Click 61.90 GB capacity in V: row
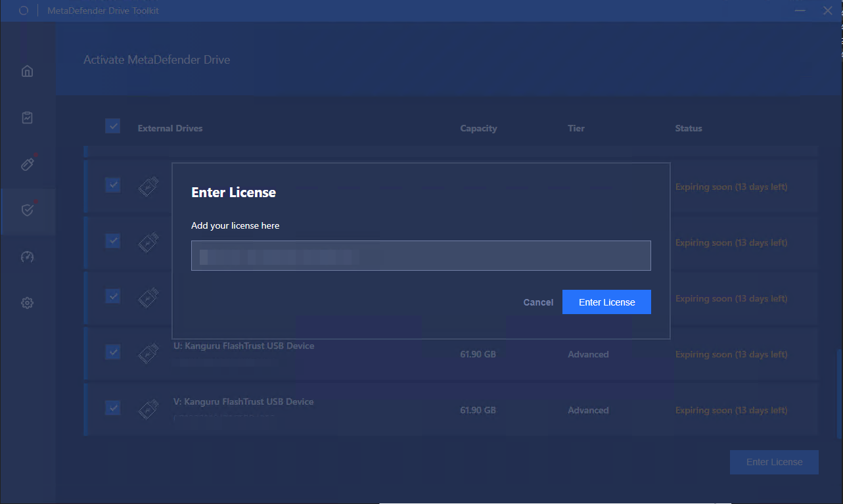The image size is (843, 504). 478,410
